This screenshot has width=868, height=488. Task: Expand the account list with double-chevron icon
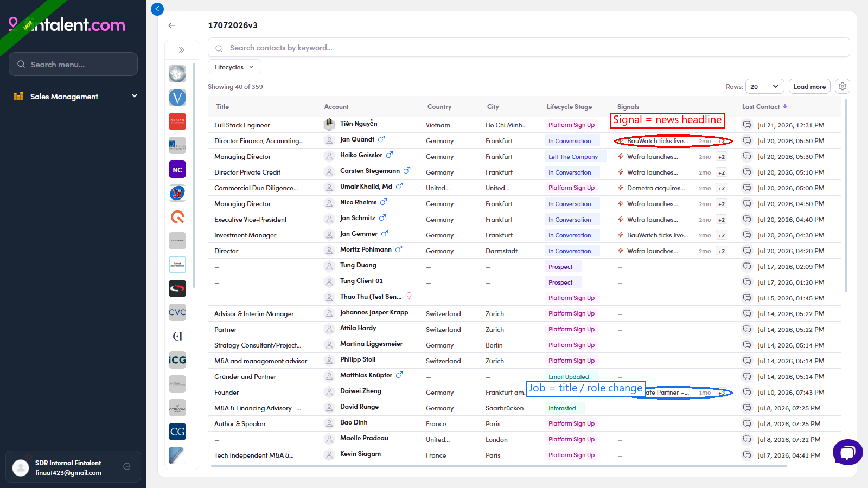point(182,50)
